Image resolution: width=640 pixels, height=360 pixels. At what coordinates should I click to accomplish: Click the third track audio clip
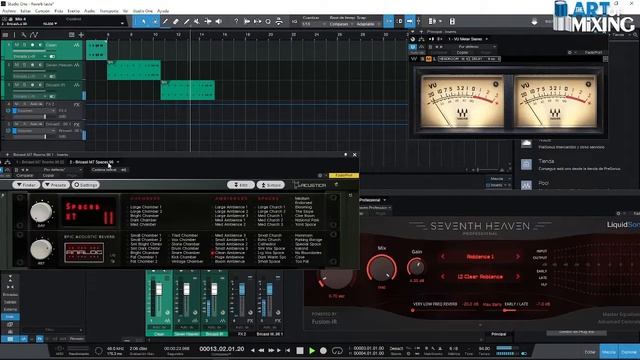point(188,90)
